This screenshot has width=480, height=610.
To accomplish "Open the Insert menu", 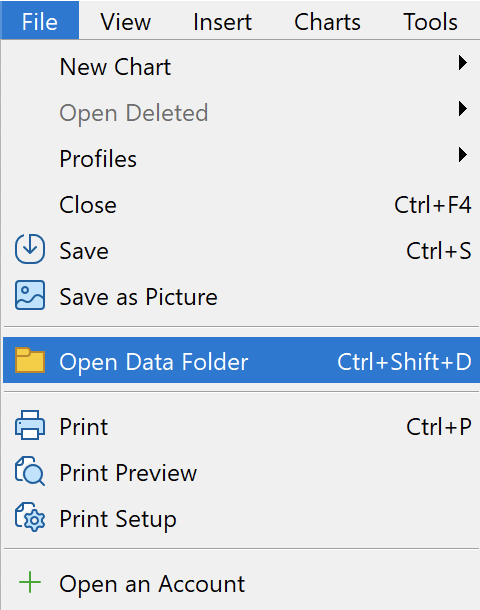I will click(x=222, y=21).
